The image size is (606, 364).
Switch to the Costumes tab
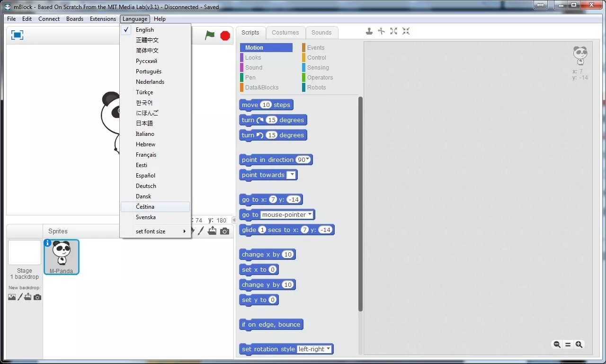point(285,33)
